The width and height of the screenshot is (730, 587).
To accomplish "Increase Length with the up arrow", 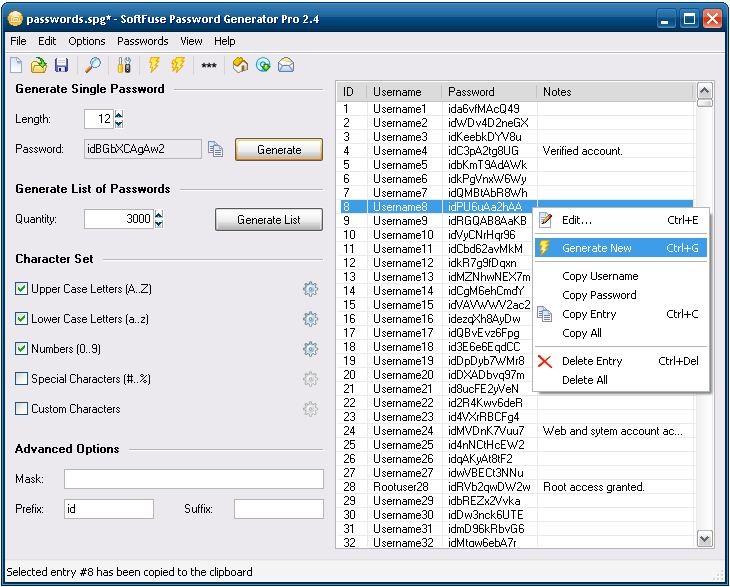I will click(119, 115).
